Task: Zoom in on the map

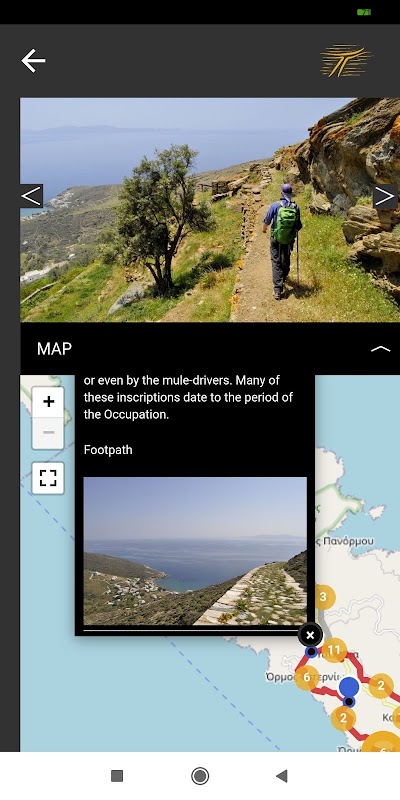Action: point(48,402)
